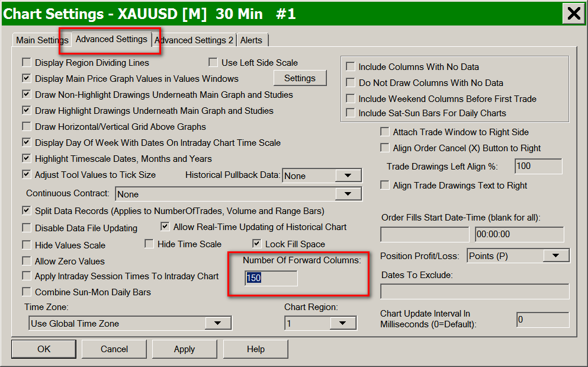588x367 pixels.
Task: Confirm with the OK button
Action: [x=44, y=349]
